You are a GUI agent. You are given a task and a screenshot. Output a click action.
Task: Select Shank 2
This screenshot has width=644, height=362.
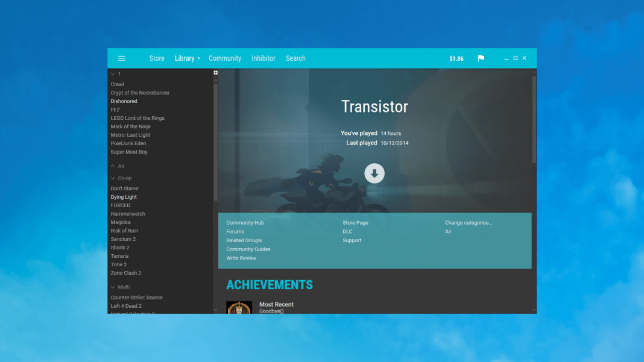point(120,248)
